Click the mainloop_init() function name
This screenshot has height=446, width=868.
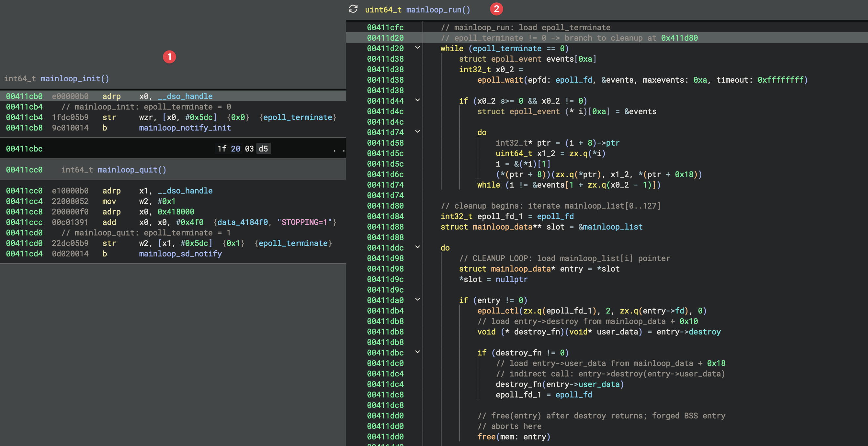coord(75,79)
